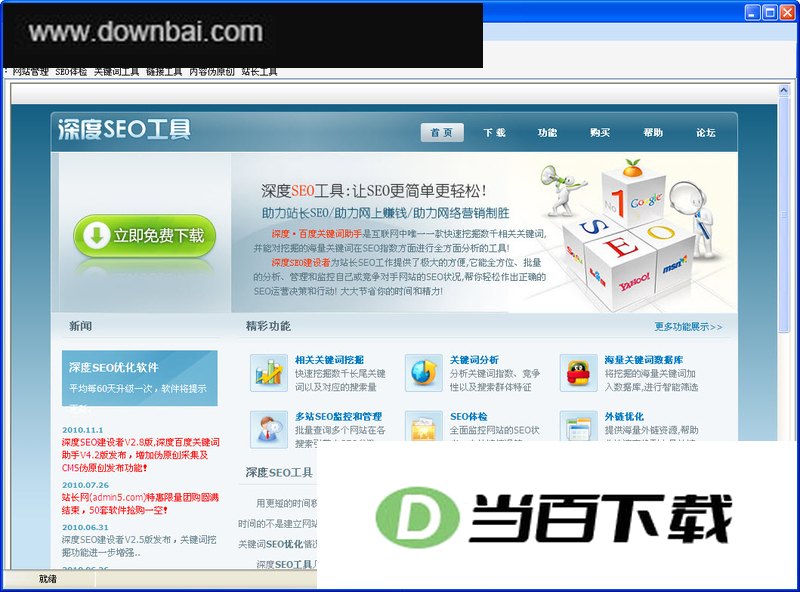
Task: Click the green 立即免费下载 button
Action: coord(145,235)
